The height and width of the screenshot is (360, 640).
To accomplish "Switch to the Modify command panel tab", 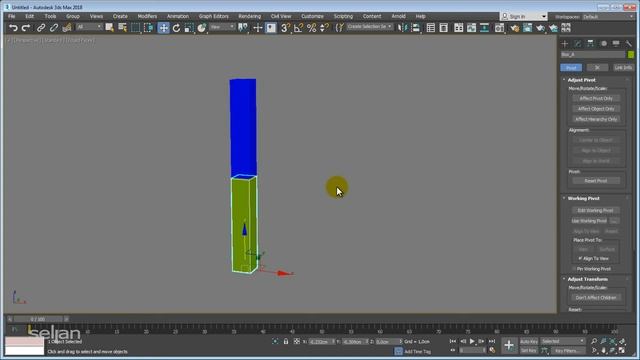I will tap(578, 44).
